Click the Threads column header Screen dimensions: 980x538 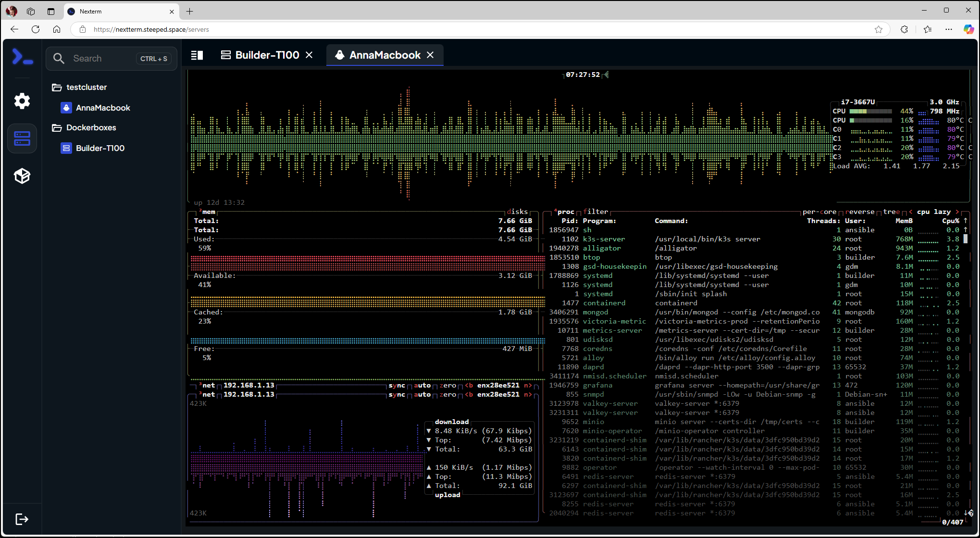click(823, 221)
